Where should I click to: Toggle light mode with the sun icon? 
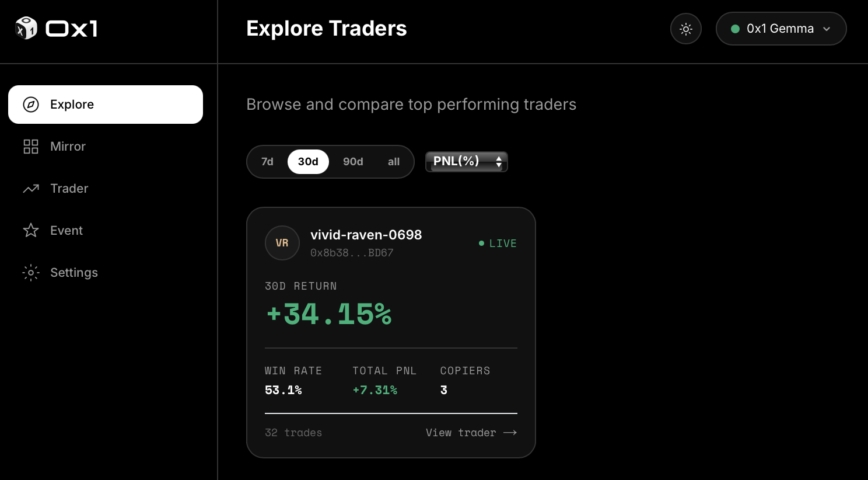coord(686,28)
